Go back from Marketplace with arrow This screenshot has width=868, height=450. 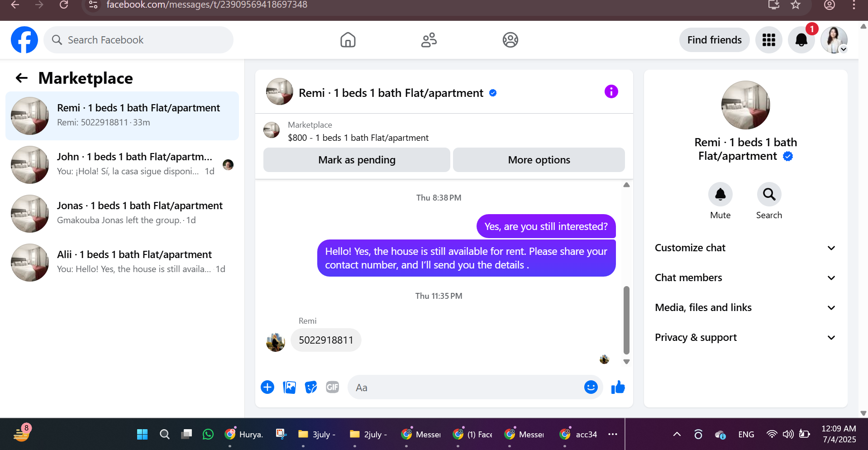tap(22, 78)
